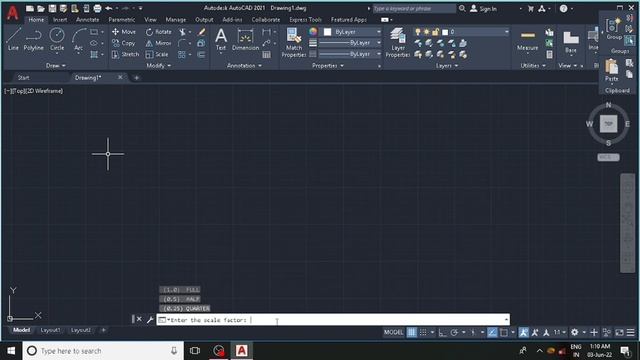Image resolution: width=640 pixels, height=360 pixels.
Task: Add a new layout tab with plus
Action: pos(103,330)
